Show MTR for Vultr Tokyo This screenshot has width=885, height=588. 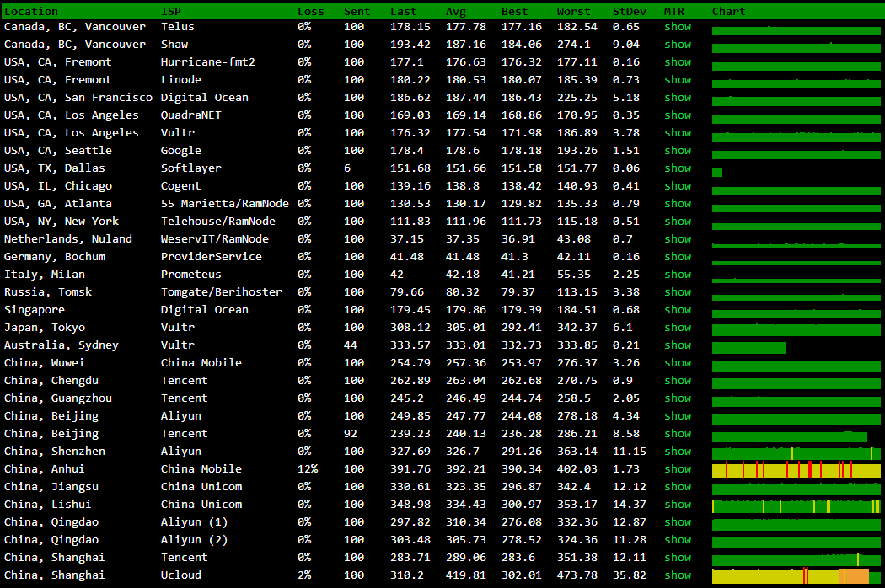coord(678,328)
